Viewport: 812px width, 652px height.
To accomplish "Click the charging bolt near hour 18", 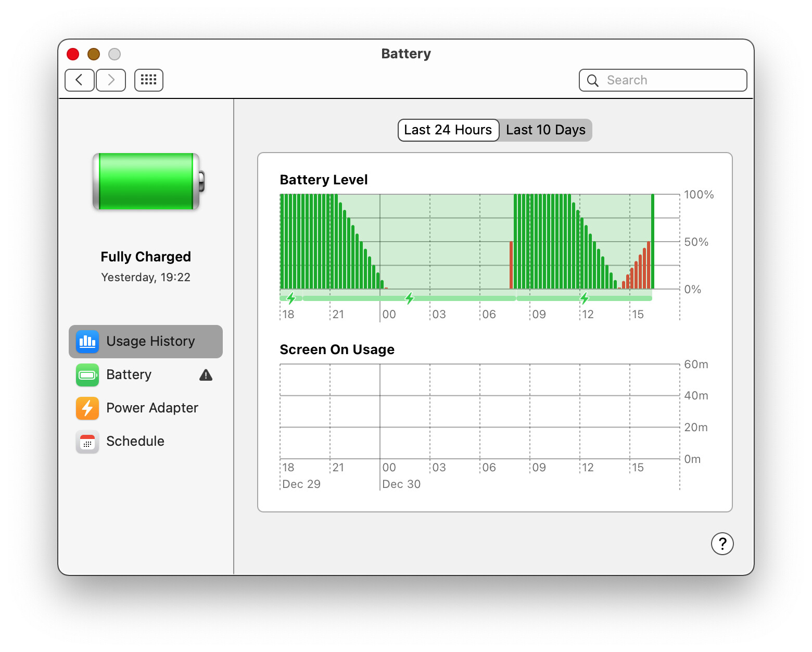I will click(x=291, y=298).
